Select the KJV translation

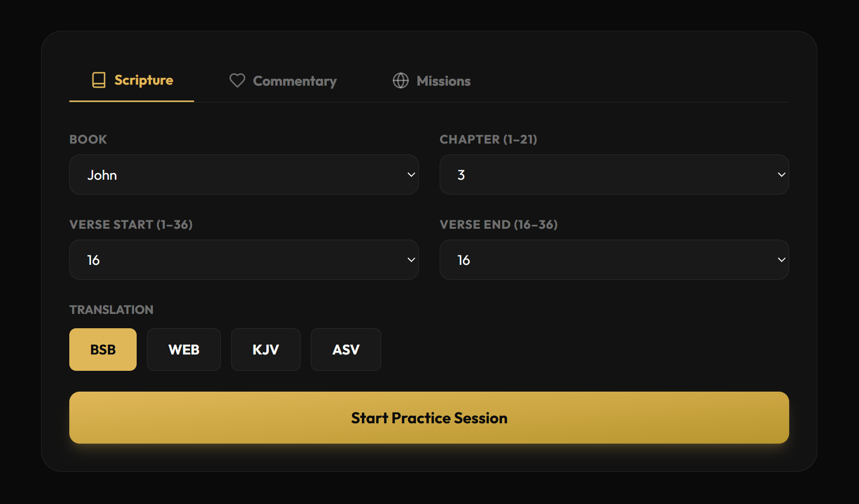pyautogui.click(x=266, y=350)
